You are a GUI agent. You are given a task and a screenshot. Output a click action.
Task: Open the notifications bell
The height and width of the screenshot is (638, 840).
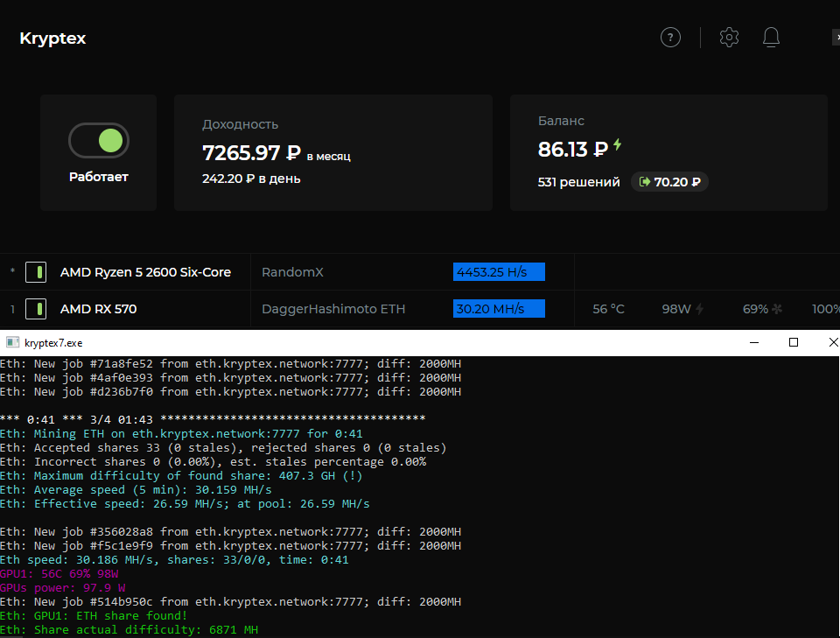click(x=771, y=38)
